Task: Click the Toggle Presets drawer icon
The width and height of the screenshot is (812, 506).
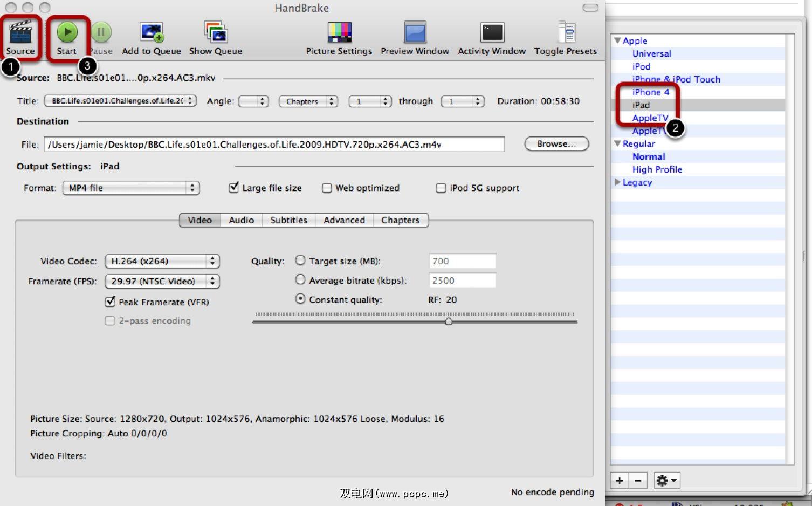Action: (566, 32)
